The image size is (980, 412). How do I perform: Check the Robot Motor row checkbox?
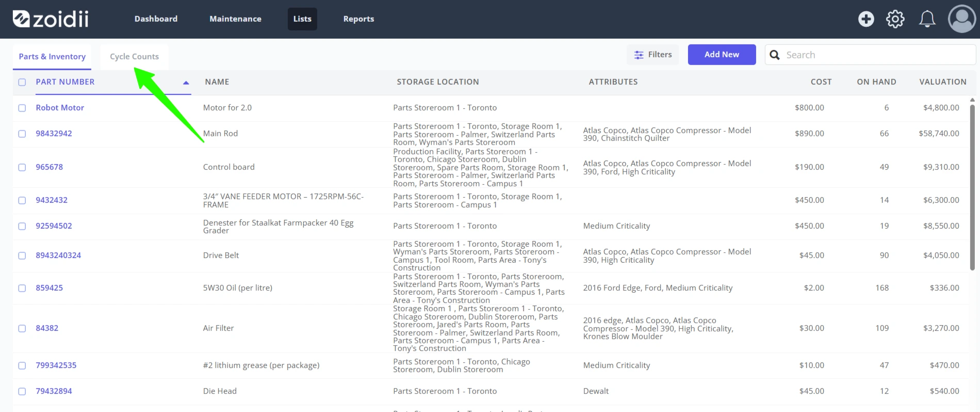[x=22, y=108]
